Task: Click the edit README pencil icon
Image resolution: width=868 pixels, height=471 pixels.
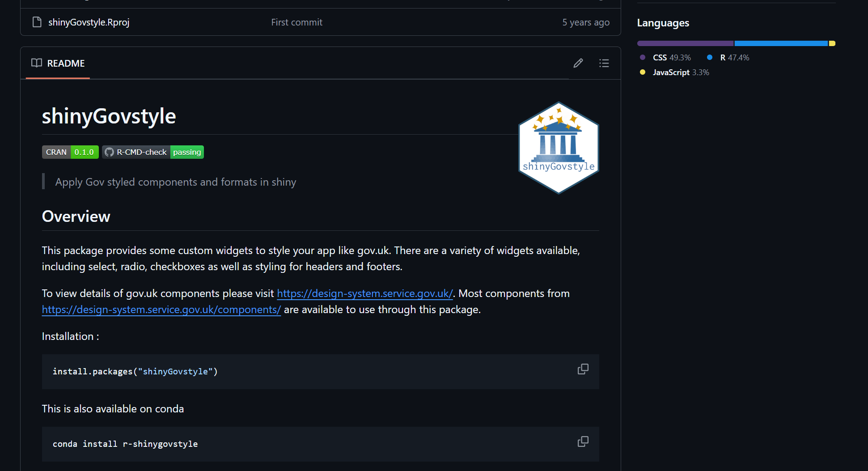Action: (x=578, y=63)
